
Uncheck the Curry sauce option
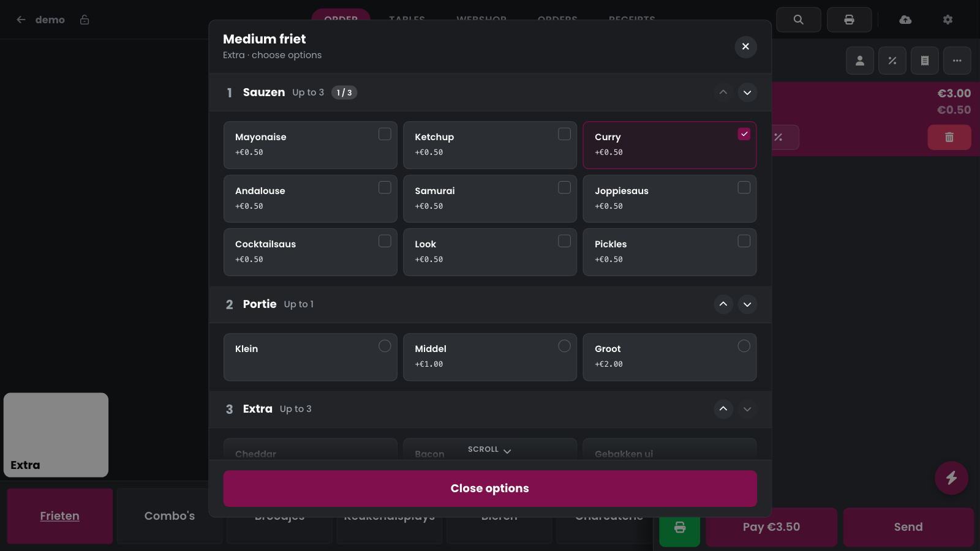pyautogui.click(x=669, y=145)
